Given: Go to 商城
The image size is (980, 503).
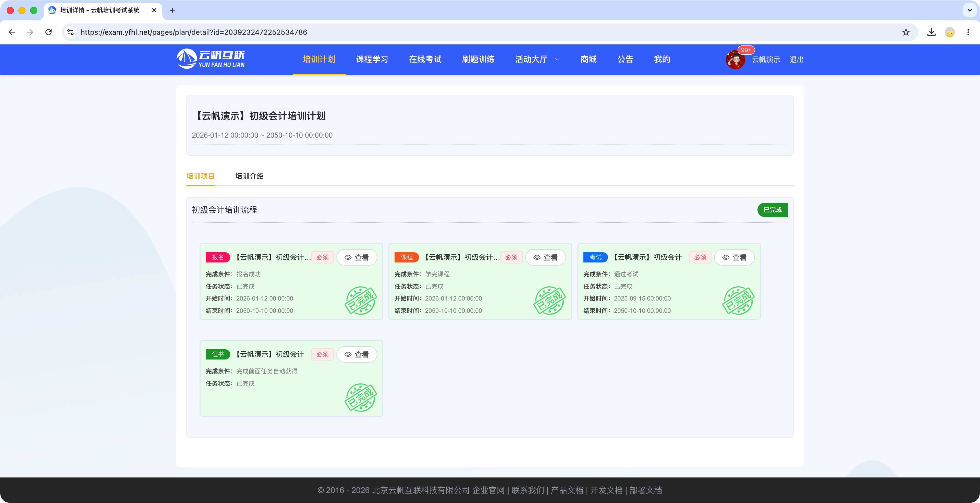Looking at the screenshot, I should 588,59.
